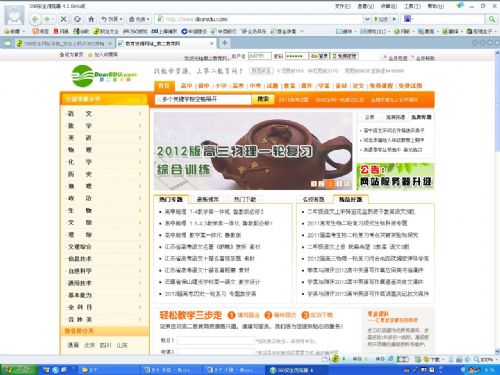
Task: Open the 工具(T) menu
Action: point(412,6)
